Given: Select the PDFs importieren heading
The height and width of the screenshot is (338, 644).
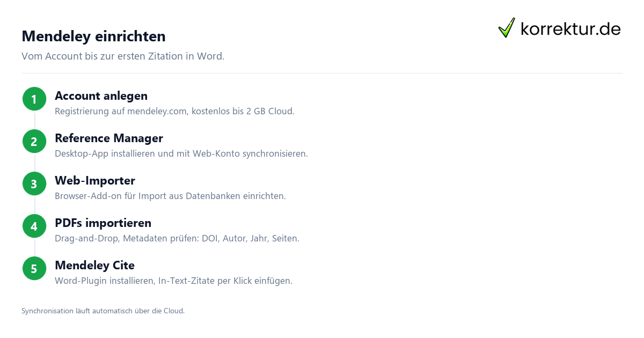Looking at the screenshot, I should pos(103,223).
